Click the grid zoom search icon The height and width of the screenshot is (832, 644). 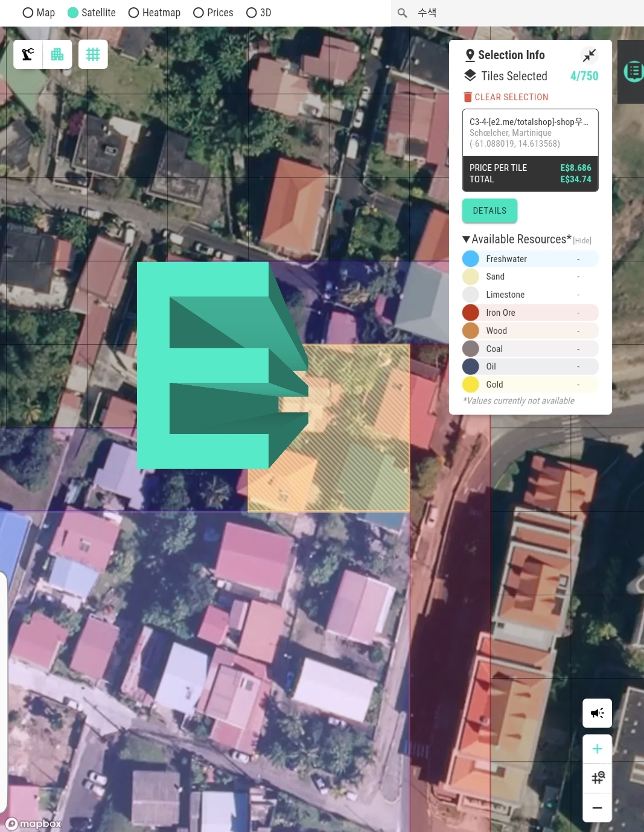tap(598, 778)
